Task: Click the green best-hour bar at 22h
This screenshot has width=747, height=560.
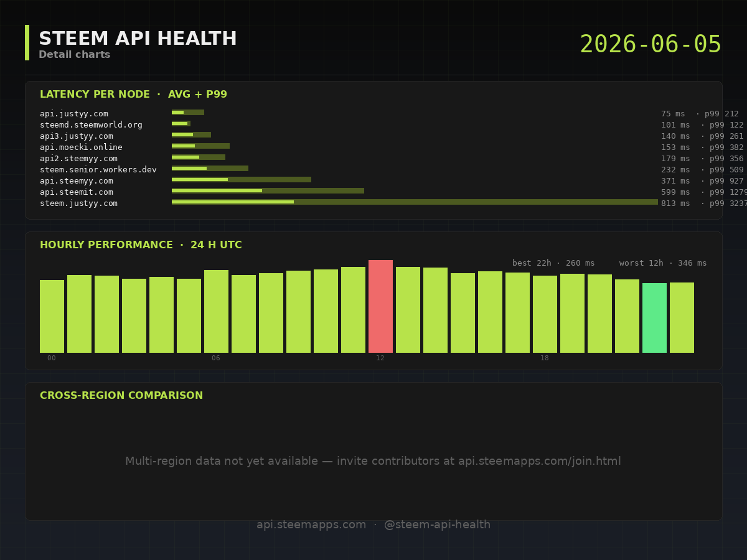Action: coord(654,318)
